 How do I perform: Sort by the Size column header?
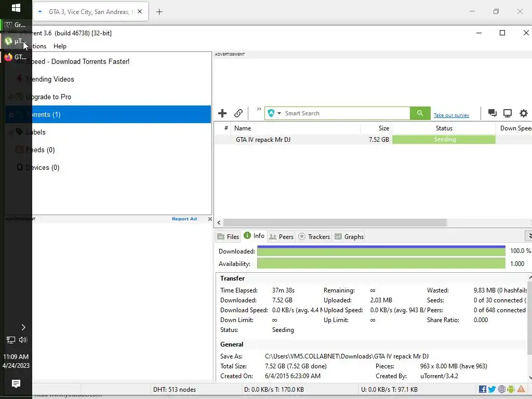click(x=376, y=128)
